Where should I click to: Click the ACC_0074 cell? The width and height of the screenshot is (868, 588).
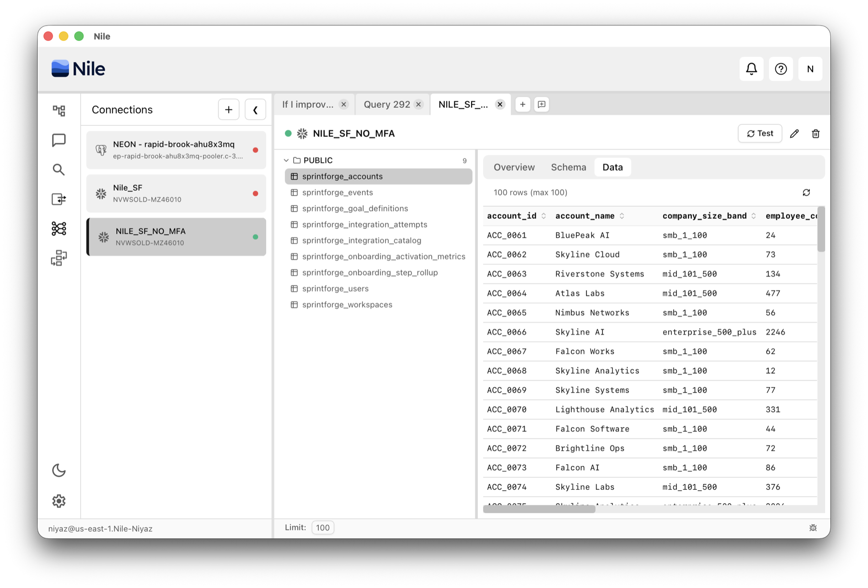pyautogui.click(x=506, y=487)
